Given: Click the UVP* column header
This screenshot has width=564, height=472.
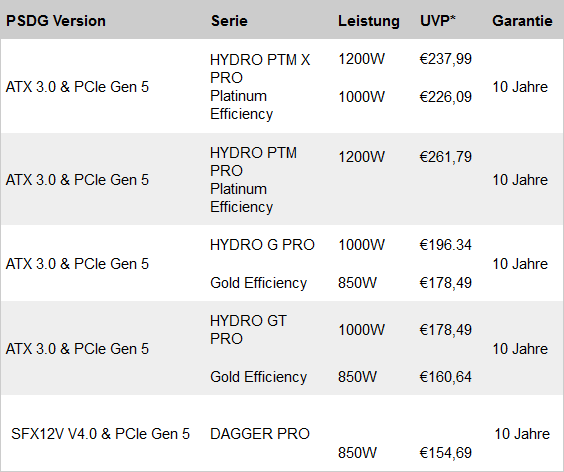Looking at the screenshot, I should (437, 21).
